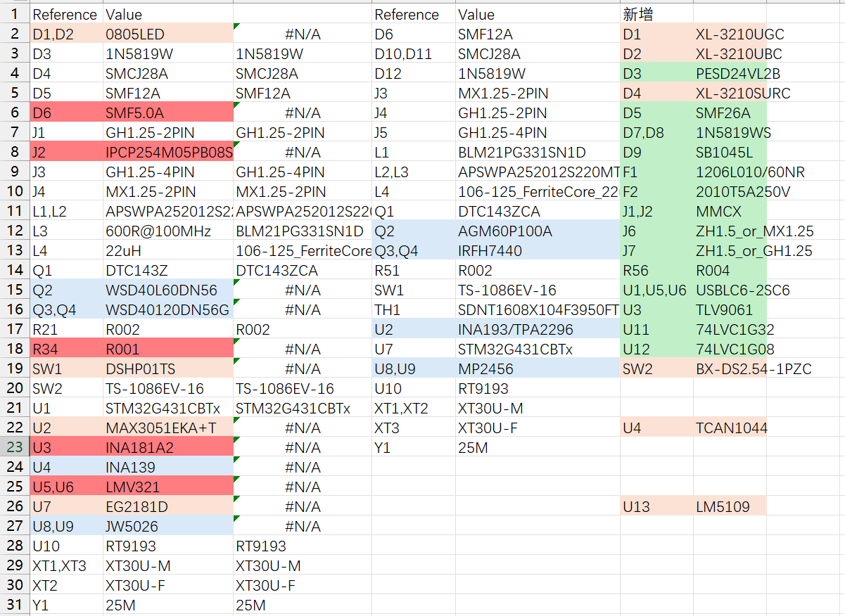Select cell BLM21PG331SN1D in row 8

click(538, 152)
